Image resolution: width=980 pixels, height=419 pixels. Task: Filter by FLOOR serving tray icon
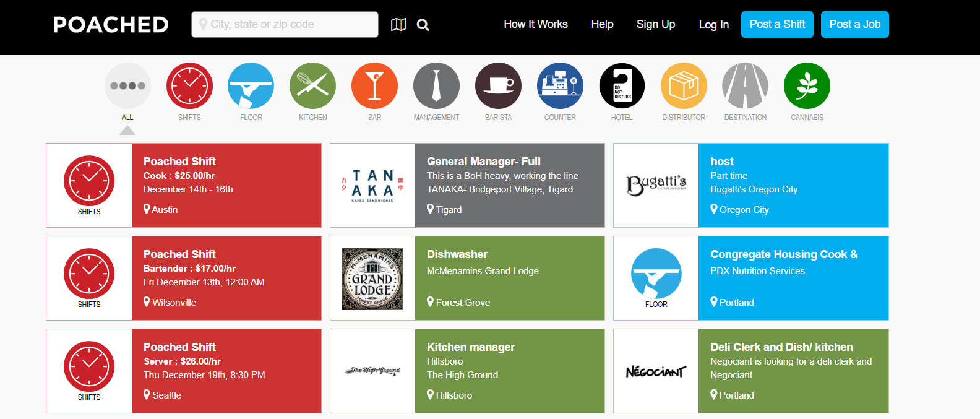[251, 85]
